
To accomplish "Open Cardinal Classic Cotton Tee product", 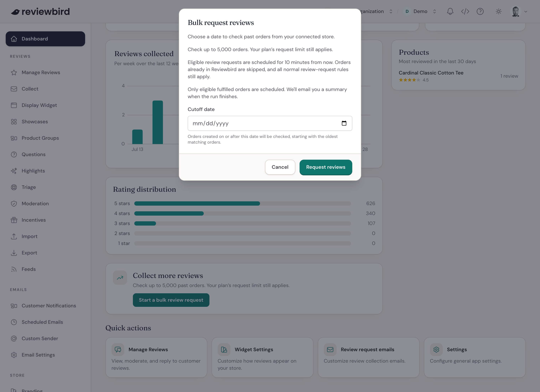I will click(431, 73).
